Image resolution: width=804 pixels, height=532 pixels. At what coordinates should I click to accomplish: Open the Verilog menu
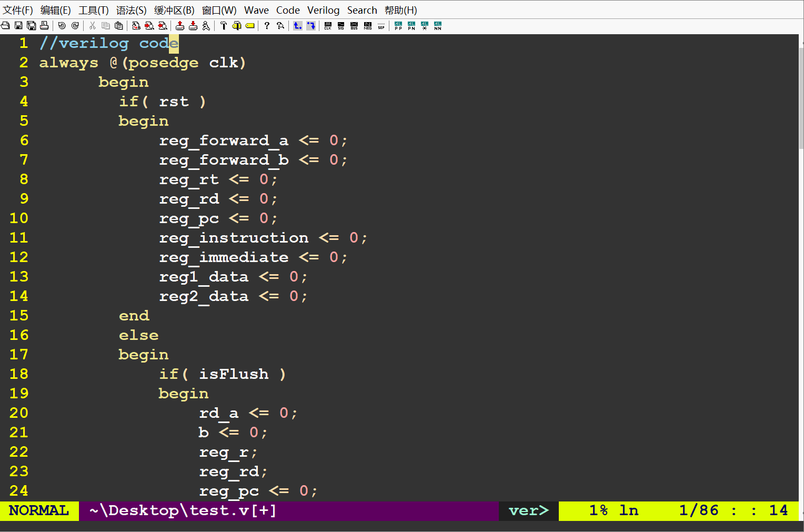click(323, 10)
